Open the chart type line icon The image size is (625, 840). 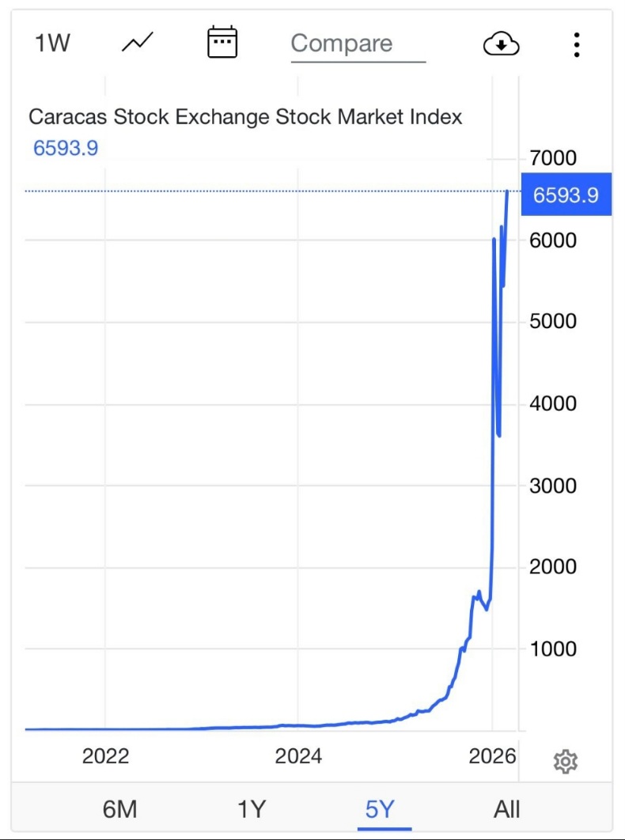(x=137, y=43)
